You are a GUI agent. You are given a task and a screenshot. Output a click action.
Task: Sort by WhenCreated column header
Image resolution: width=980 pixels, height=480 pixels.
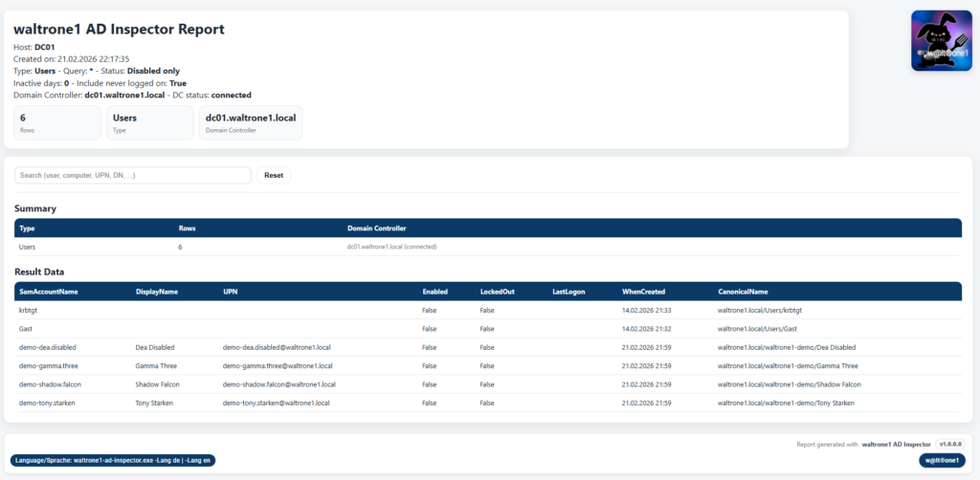(x=643, y=292)
